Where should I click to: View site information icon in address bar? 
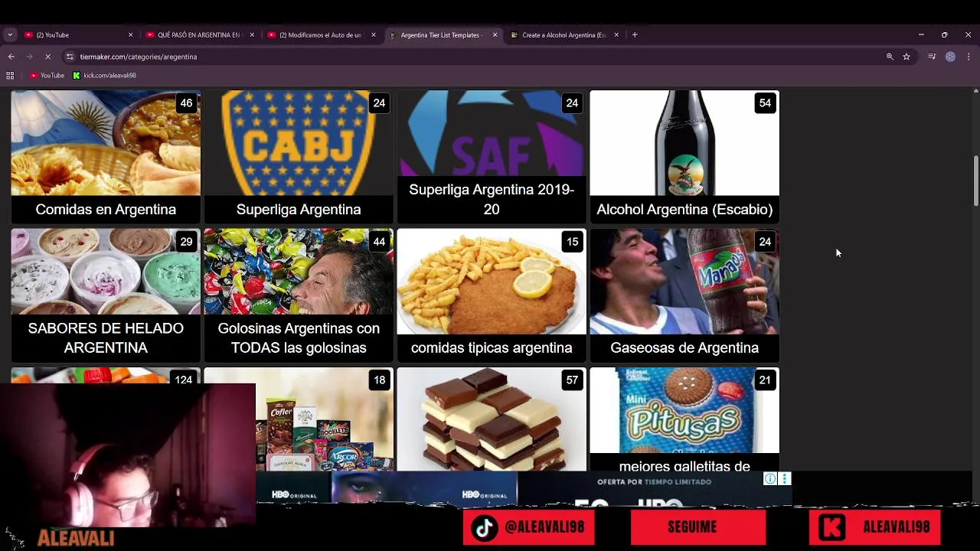click(70, 57)
